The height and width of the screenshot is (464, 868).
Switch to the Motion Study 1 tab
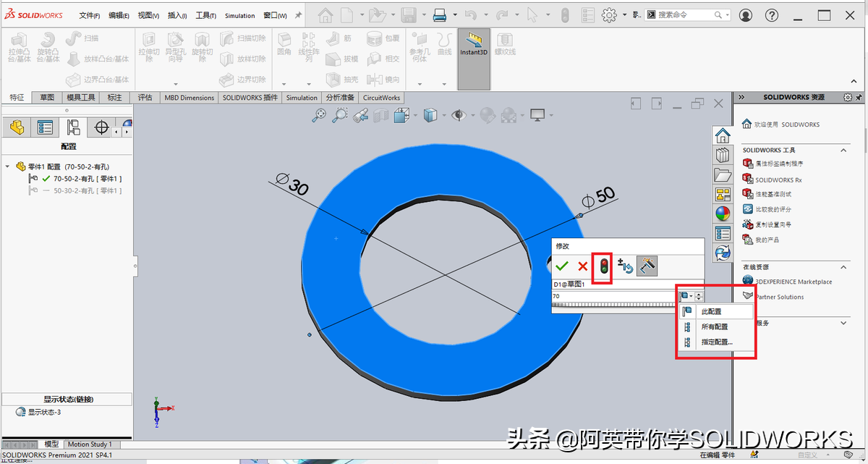click(x=90, y=444)
